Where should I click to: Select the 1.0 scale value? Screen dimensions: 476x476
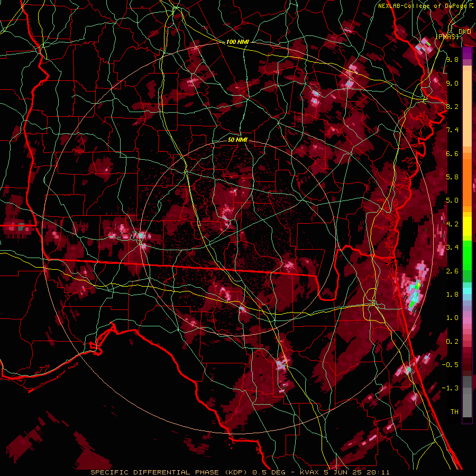pyautogui.click(x=452, y=318)
